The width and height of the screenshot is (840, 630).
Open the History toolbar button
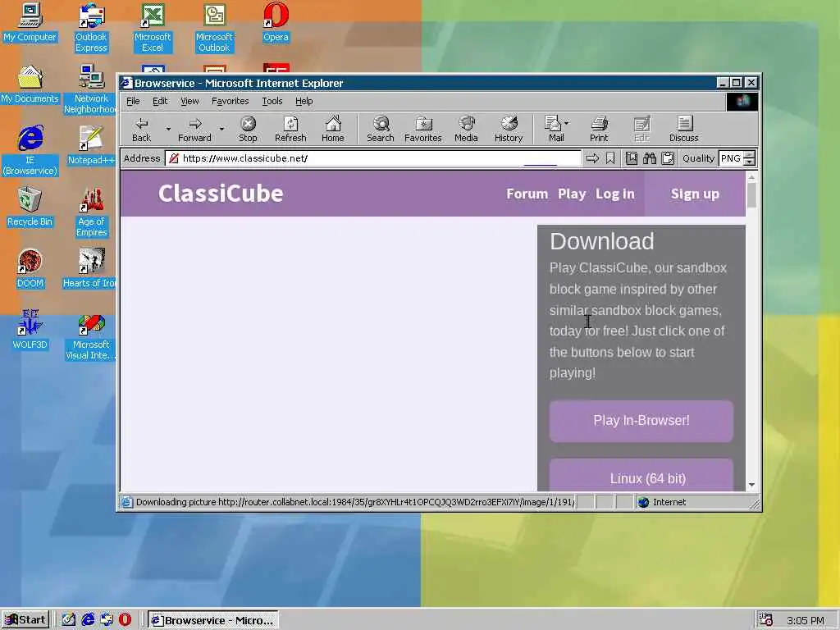[509, 129]
